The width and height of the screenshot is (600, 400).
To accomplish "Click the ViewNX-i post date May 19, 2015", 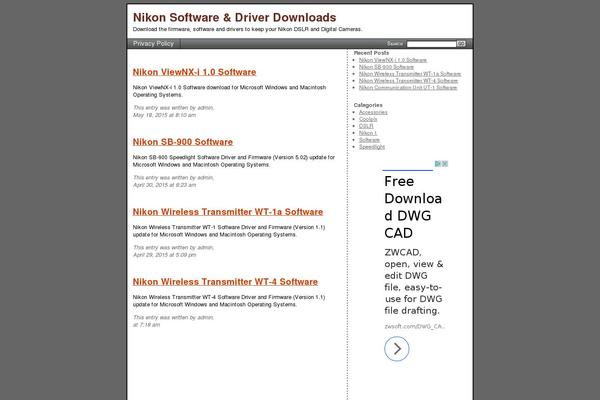I will pyautogui.click(x=164, y=115).
